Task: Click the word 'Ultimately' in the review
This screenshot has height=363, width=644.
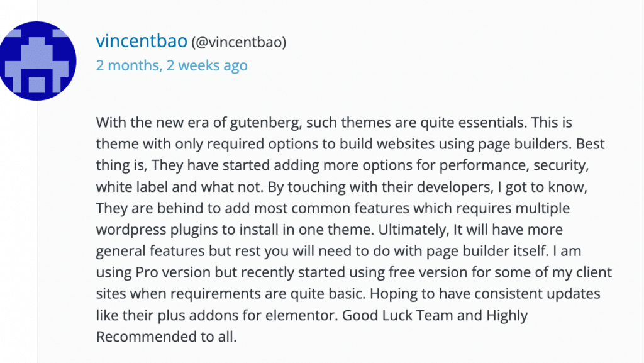Action: coord(412,230)
